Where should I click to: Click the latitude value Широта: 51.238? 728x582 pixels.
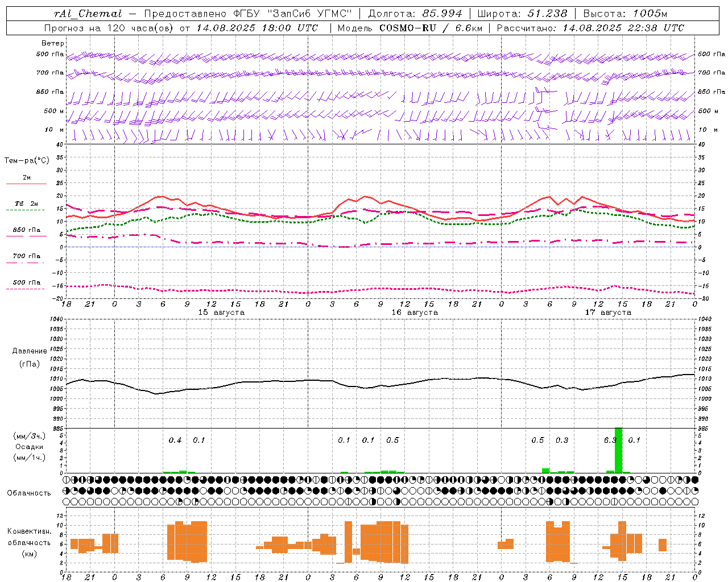[522, 14]
